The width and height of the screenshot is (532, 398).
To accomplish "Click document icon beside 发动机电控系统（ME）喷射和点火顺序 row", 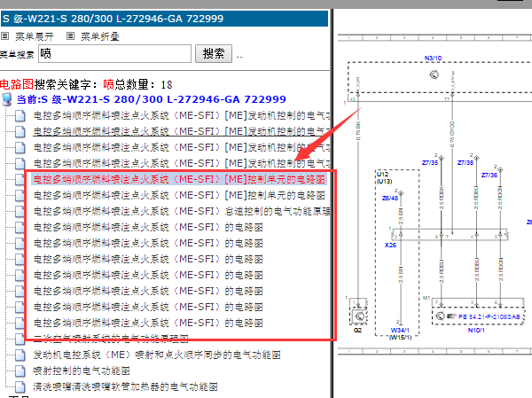I will coord(20,355).
